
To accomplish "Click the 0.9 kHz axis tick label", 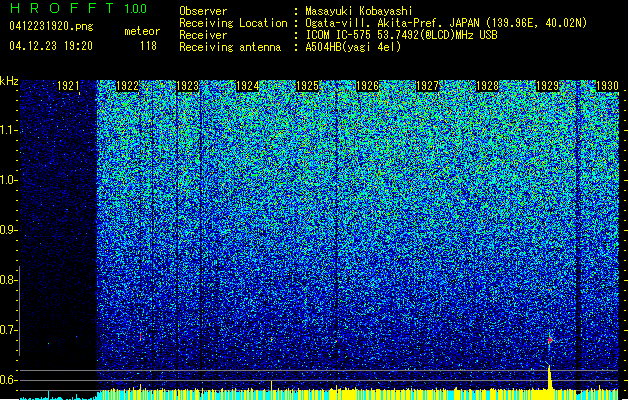I will [8, 230].
